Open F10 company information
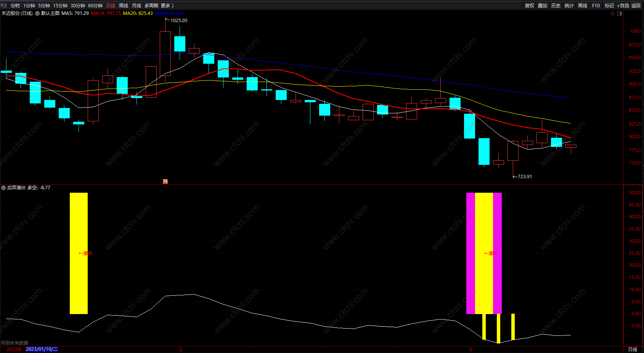The height and width of the screenshot is (353, 644). pyautogui.click(x=596, y=6)
